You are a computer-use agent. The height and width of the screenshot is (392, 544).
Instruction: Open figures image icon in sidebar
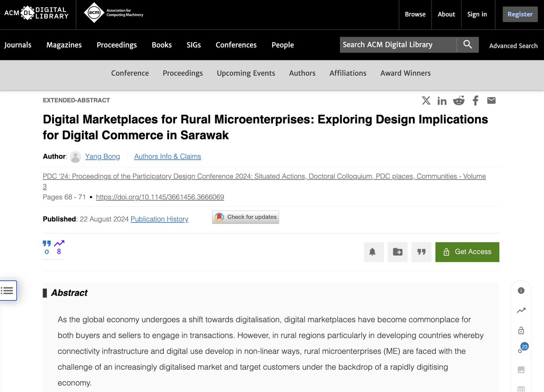(x=521, y=370)
